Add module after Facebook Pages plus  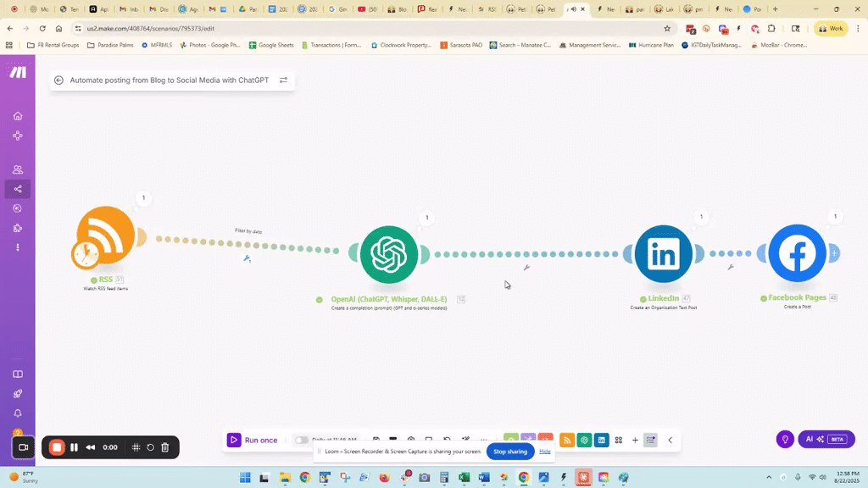coord(834,253)
